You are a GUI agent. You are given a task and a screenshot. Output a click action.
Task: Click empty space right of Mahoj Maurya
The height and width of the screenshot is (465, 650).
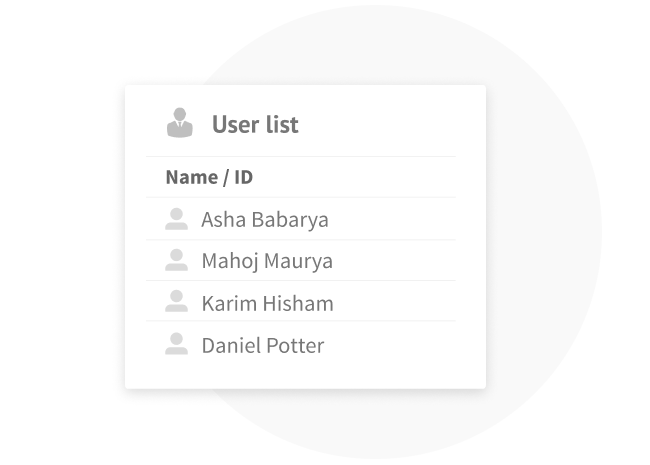tap(400, 261)
